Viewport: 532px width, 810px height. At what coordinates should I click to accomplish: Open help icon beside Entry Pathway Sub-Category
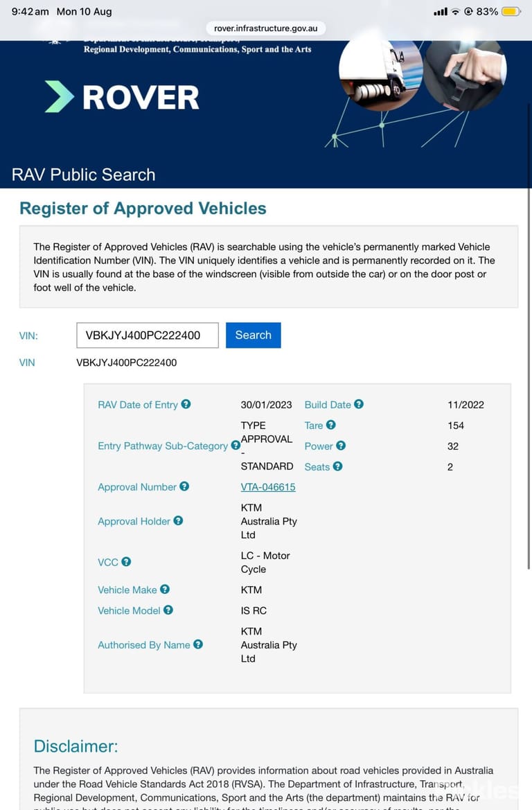click(x=236, y=446)
